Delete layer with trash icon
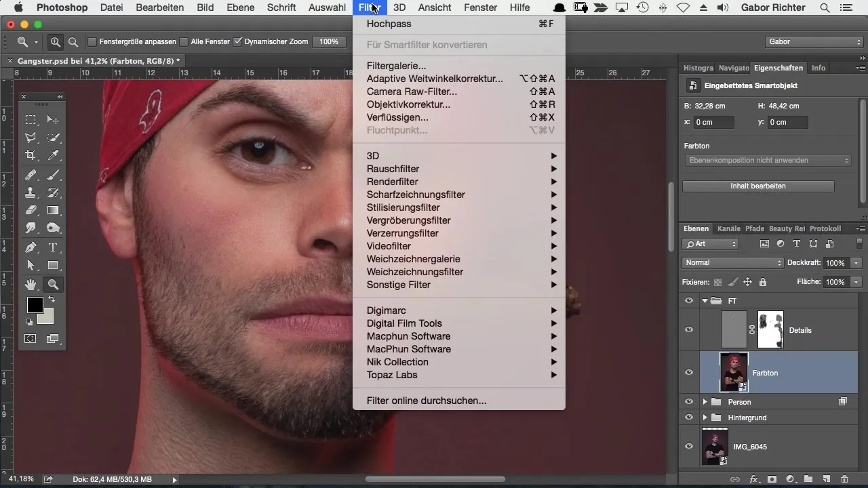The width and height of the screenshot is (868, 488). [844, 479]
